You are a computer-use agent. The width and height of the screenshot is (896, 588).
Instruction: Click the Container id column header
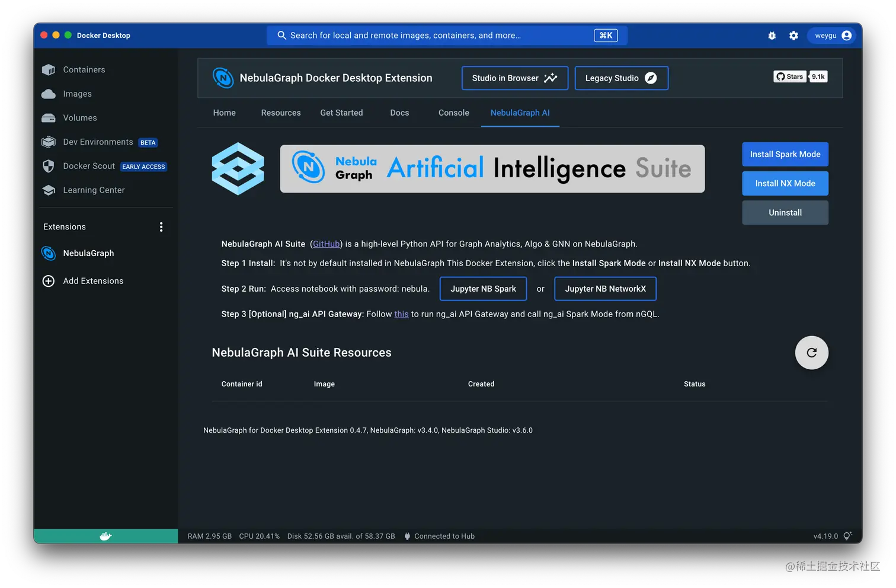[x=242, y=384]
